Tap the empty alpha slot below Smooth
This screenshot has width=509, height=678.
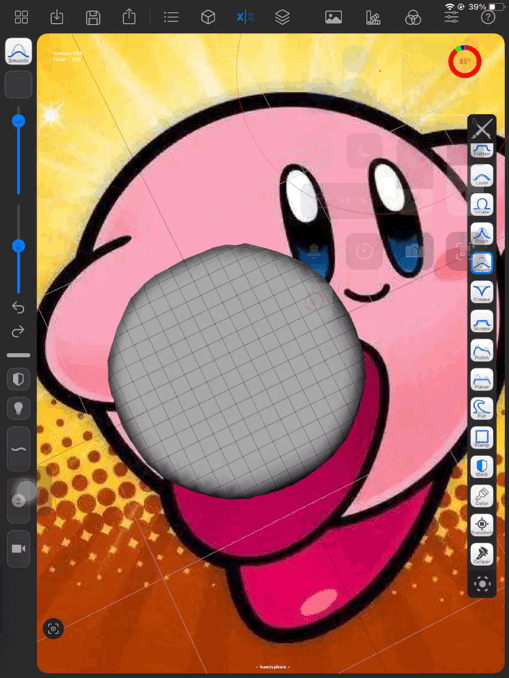(x=19, y=84)
